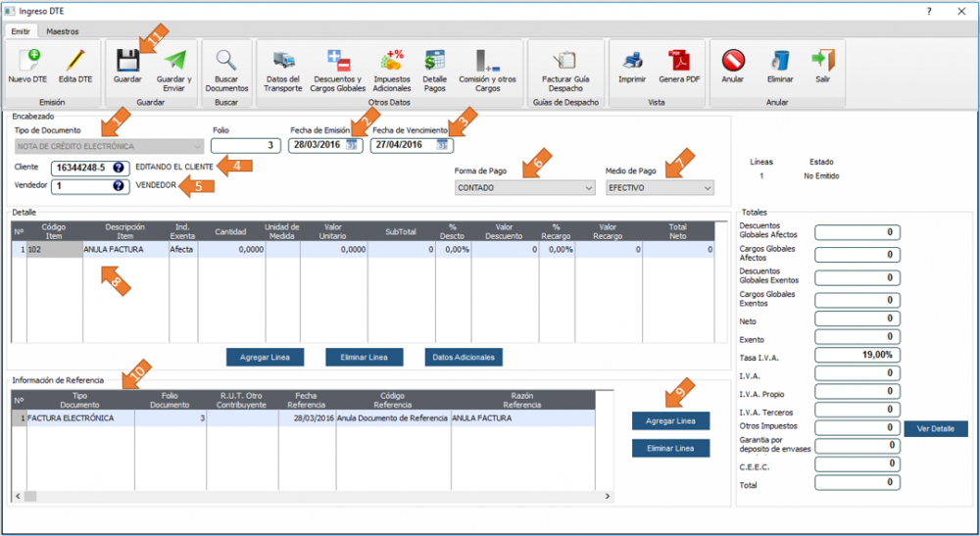Image resolution: width=980 pixels, height=536 pixels.
Task: Click the Ver Detalle button
Action: click(935, 428)
